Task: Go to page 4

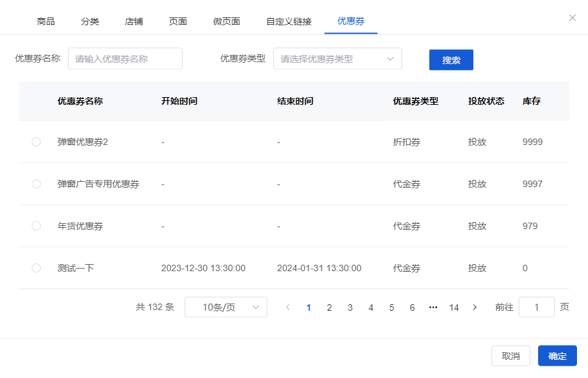Action: (371, 307)
